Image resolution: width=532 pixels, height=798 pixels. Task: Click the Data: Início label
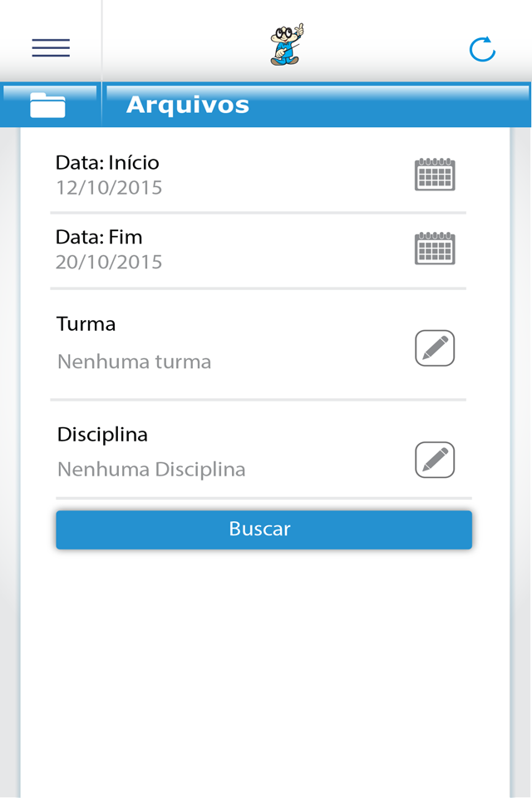coord(107,163)
